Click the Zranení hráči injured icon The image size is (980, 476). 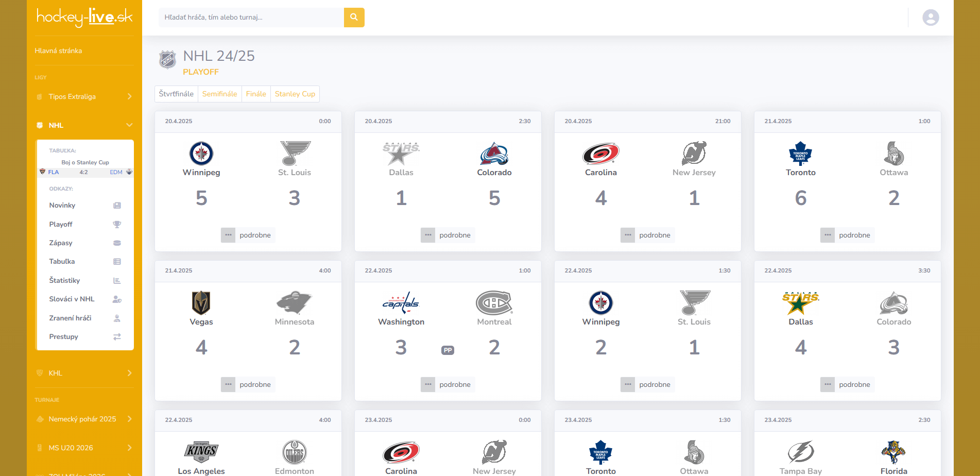click(117, 318)
